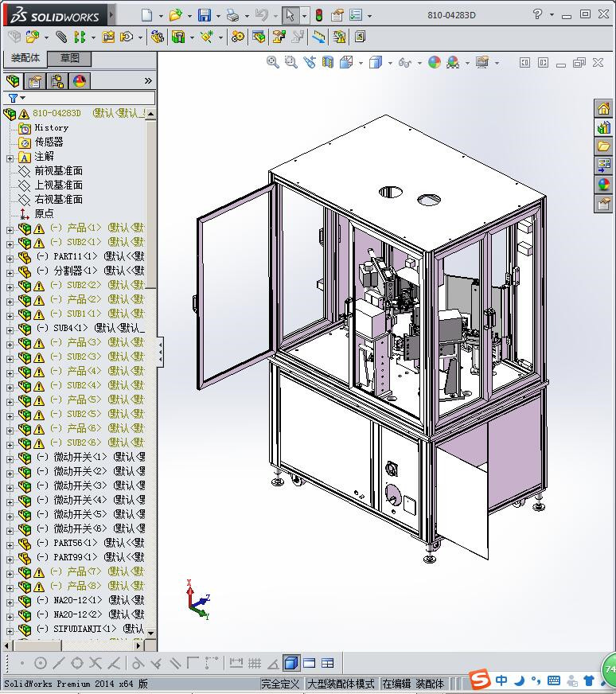Open Assembly Features icon

click(178, 37)
